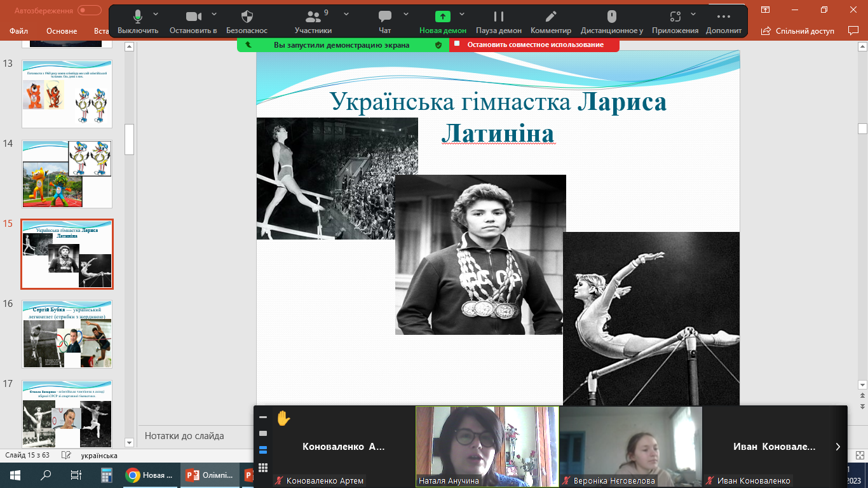Switch to Chrome Новая window on taskbar
This screenshot has width=868, height=488.
tap(151, 475)
